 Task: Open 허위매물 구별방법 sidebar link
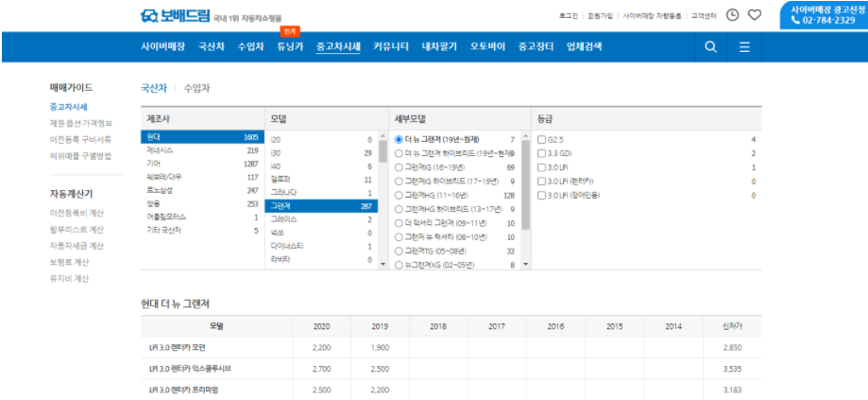tap(81, 156)
